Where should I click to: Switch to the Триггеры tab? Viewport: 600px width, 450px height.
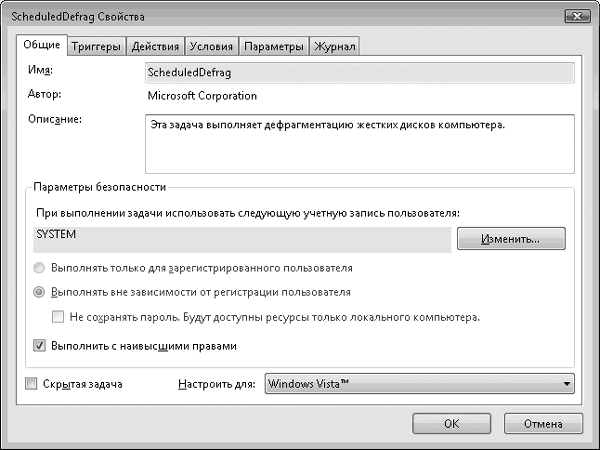97,47
